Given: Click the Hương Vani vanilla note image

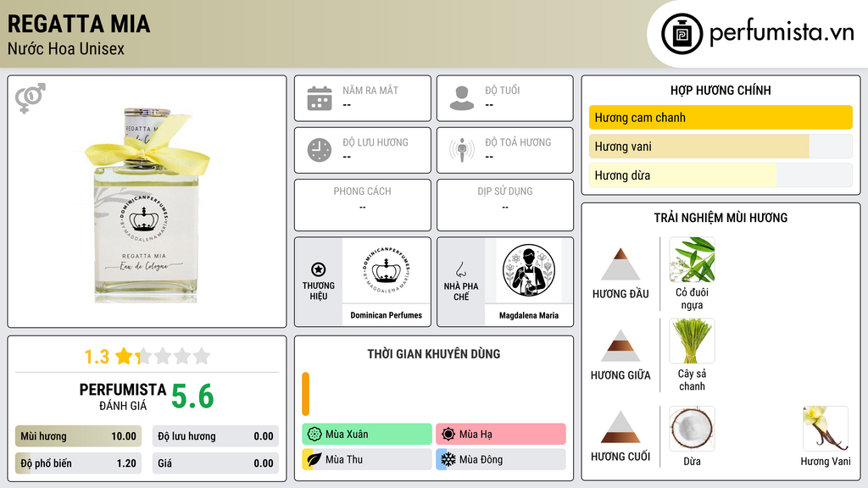Looking at the screenshot, I should pos(826,429).
